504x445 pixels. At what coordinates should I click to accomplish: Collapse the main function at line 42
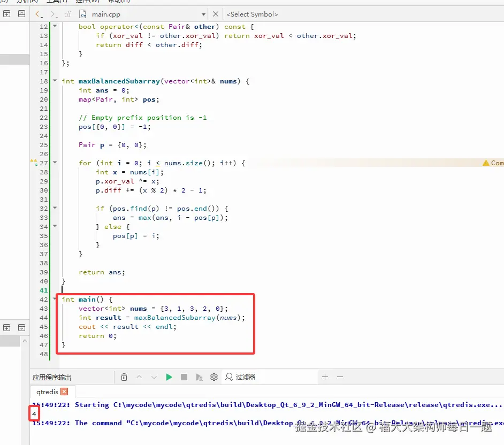tap(55, 299)
